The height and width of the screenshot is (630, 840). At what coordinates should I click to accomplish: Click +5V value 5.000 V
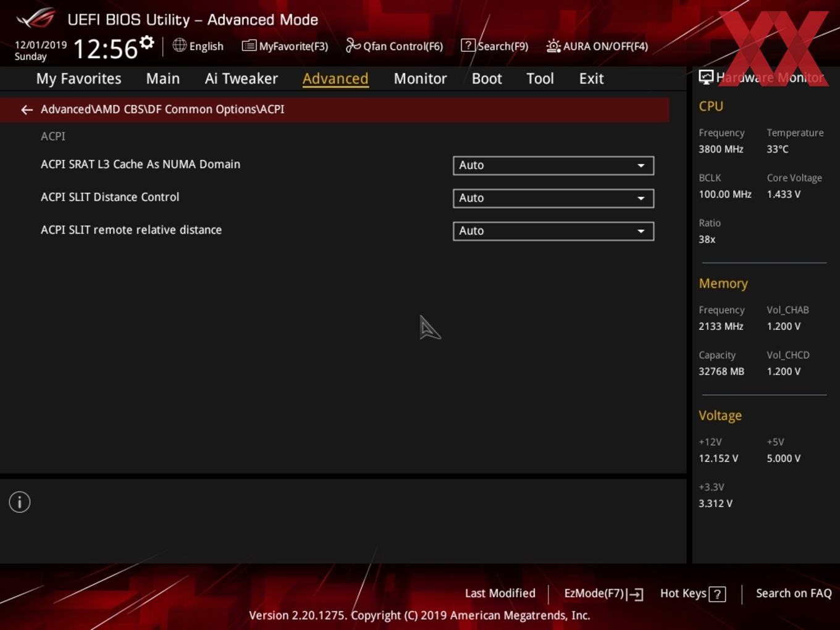click(784, 458)
